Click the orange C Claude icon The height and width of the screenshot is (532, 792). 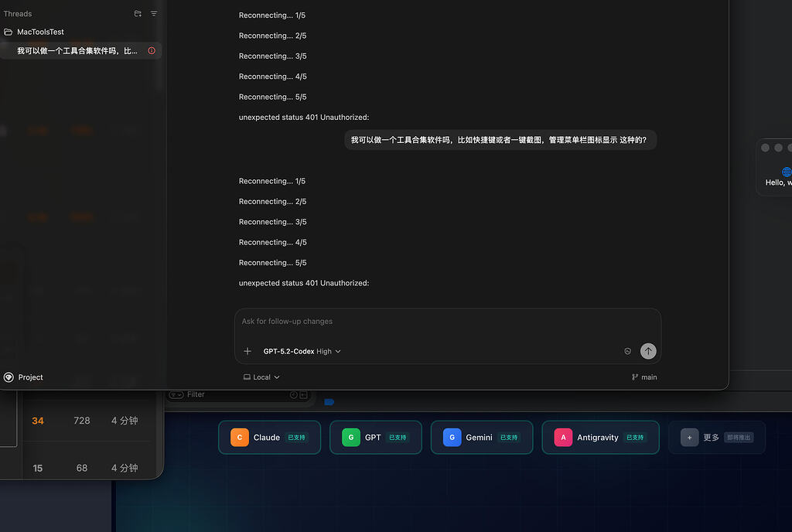(x=240, y=437)
